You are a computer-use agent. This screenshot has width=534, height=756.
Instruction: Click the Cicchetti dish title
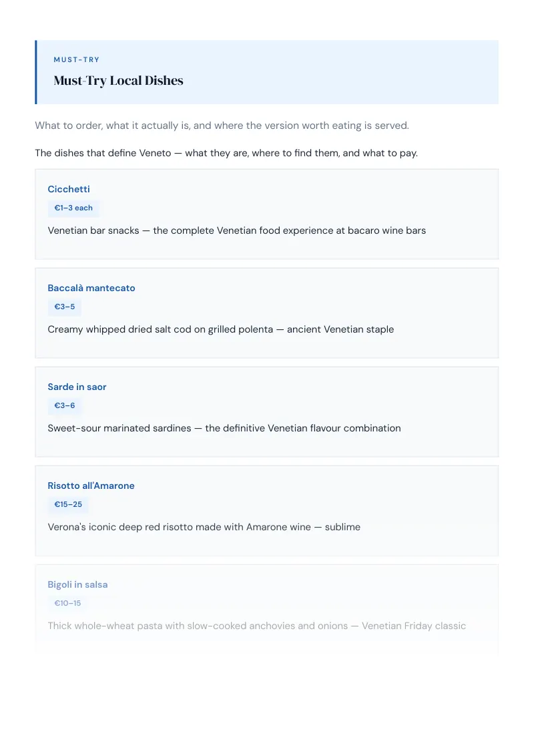[69, 189]
